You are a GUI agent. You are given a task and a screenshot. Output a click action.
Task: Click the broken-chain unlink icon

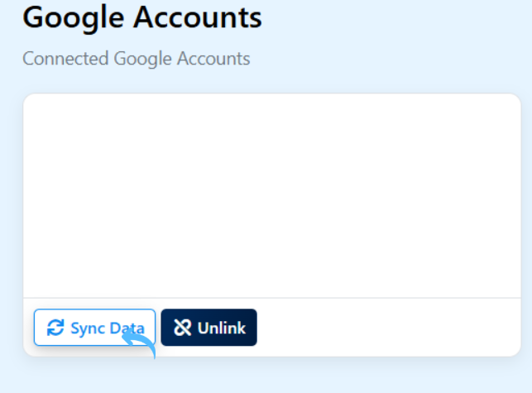(x=183, y=328)
